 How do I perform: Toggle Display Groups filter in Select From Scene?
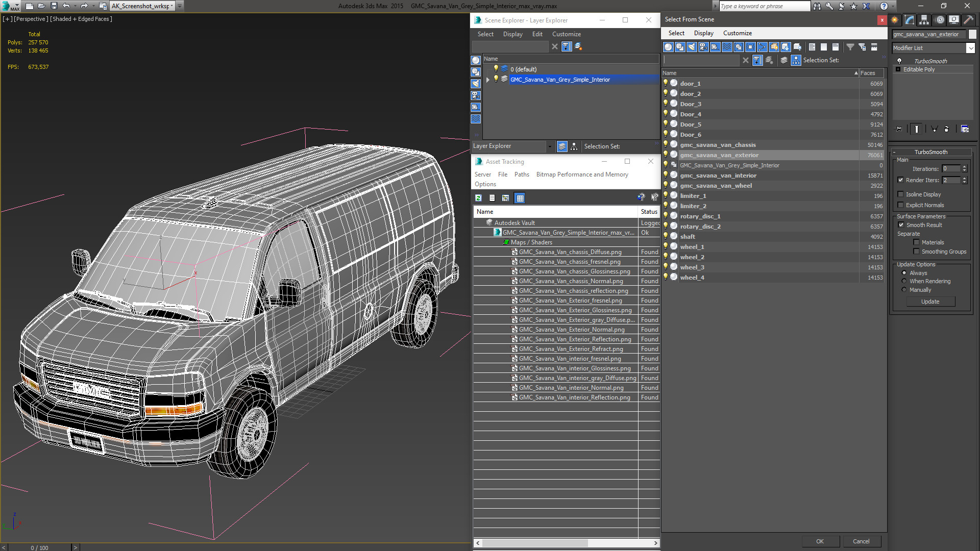tap(739, 47)
